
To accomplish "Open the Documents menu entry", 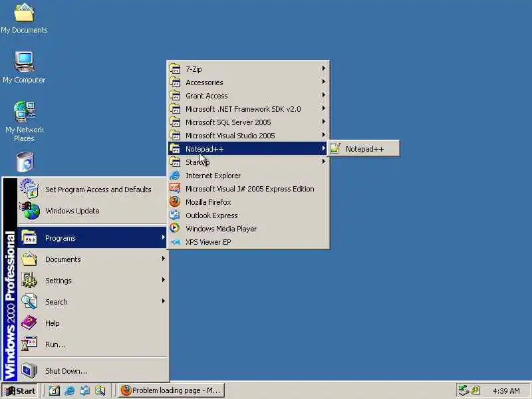I will (92, 259).
